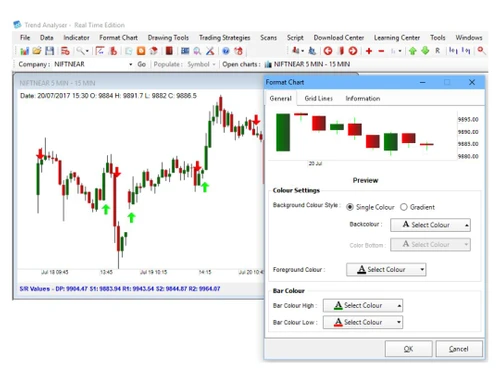This screenshot has height=375, width=500.
Task: Click the red chart drawing icon after zoom
Action: [100, 51]
